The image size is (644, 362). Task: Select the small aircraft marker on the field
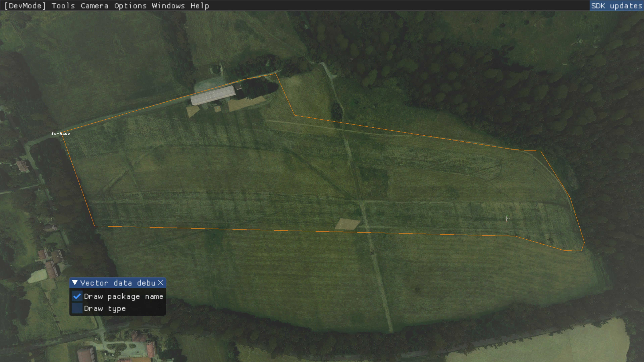tap(507, 218)
